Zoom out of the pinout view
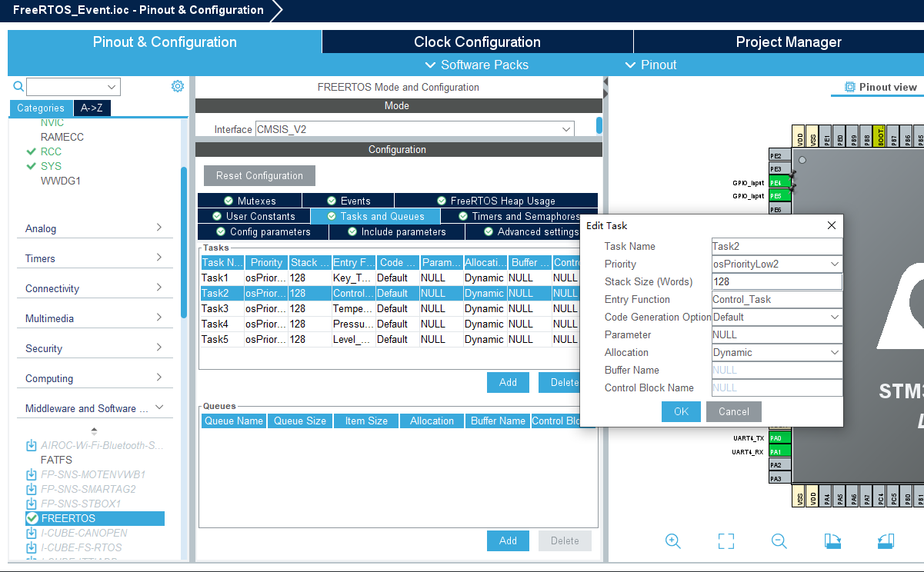This screenshot has height=572, width=924. click(779, 541)
